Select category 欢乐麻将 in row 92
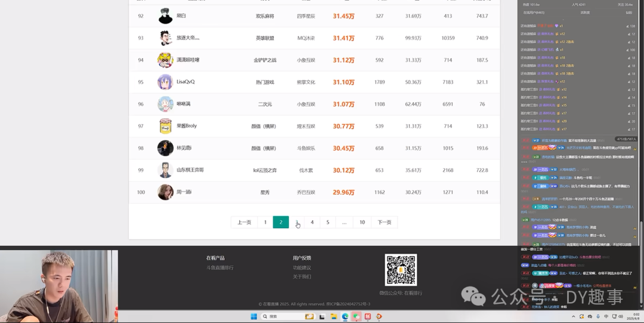 (265, 16)
